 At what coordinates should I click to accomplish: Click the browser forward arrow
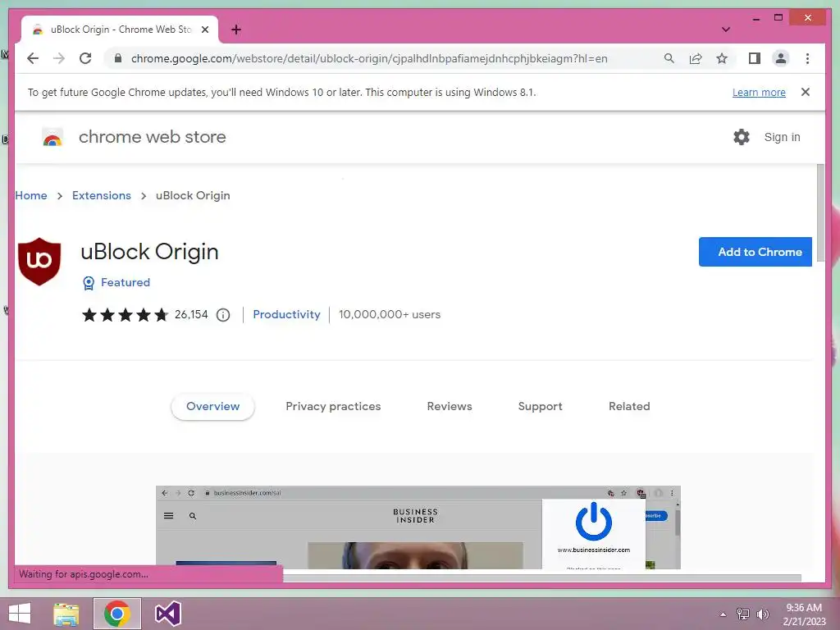pyautogui.click(x=59, y=58)
